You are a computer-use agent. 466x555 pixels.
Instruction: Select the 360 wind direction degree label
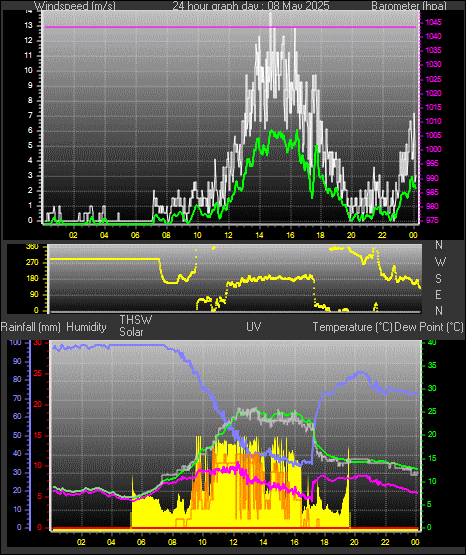point(32,247)
